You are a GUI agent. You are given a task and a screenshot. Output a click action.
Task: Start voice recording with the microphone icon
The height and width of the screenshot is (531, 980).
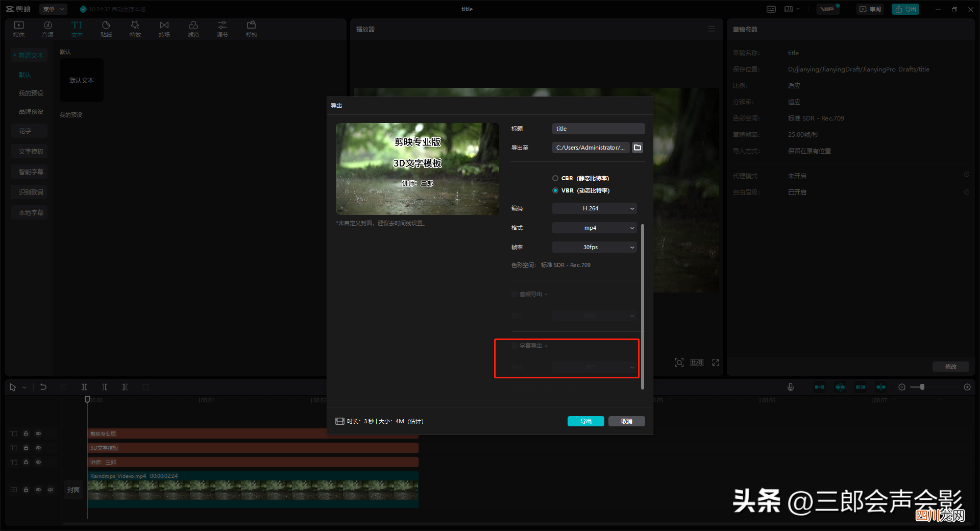point(791,387)
